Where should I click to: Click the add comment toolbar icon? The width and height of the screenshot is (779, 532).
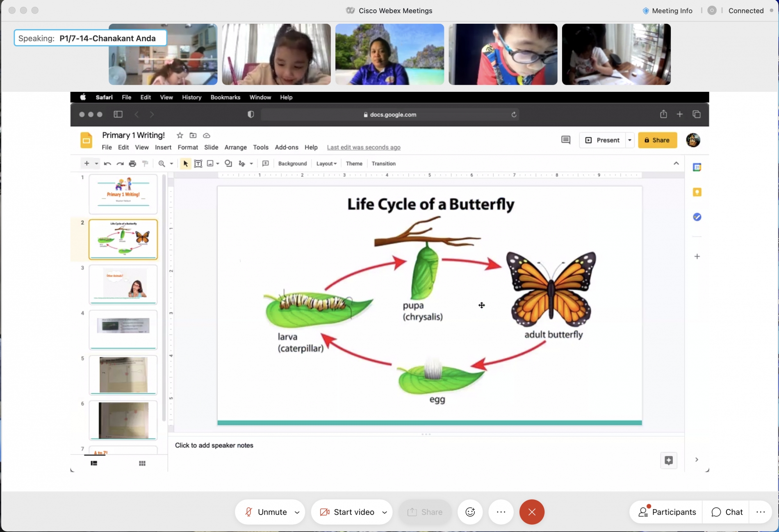click(x=266, y=164)
